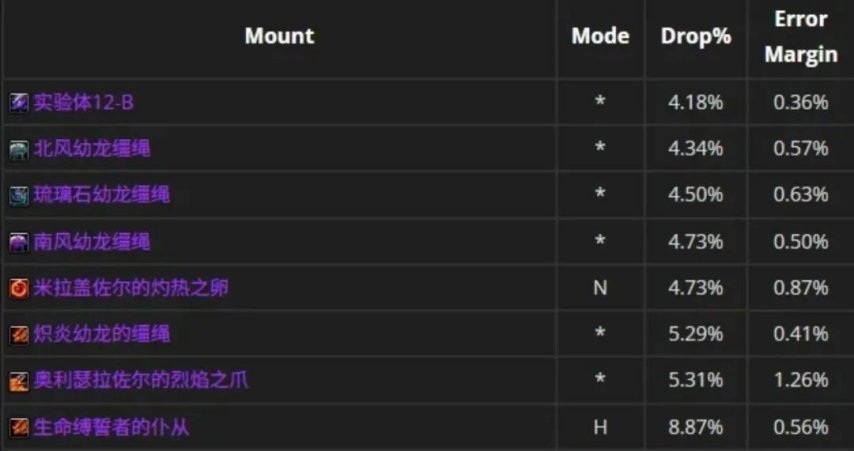Open the 北风幼龙缰绳 link
The image size is (854, 451).
92,149
